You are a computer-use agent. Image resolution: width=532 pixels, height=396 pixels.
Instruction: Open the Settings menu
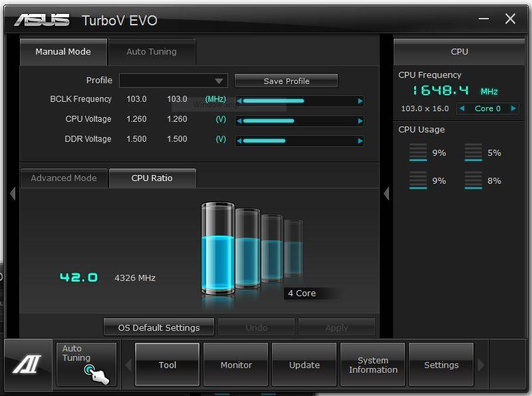pos(441,365)
